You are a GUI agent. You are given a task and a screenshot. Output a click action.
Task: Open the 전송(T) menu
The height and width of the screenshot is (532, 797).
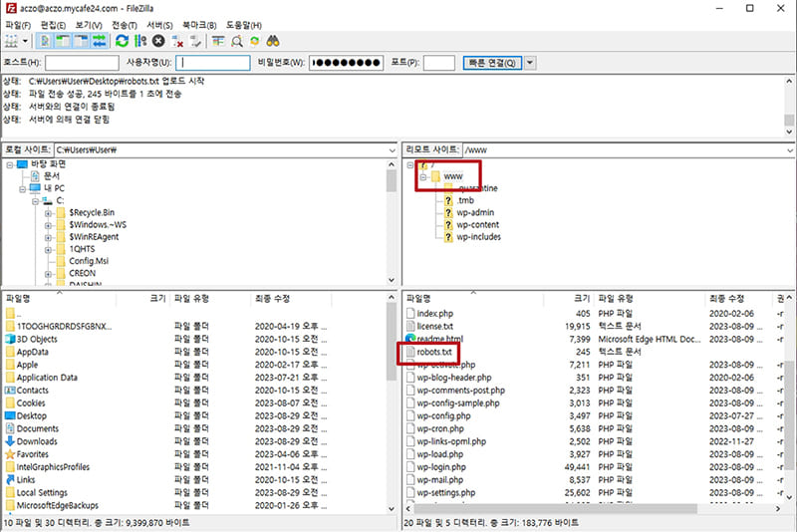tap(125, 25)
